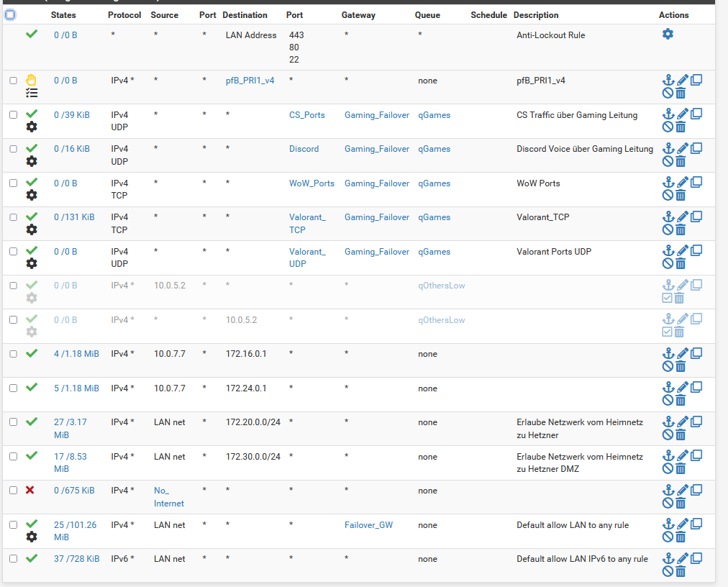Check the Discord rule checkbox
The image size is (728, 587).
click(x=14, y=149)
